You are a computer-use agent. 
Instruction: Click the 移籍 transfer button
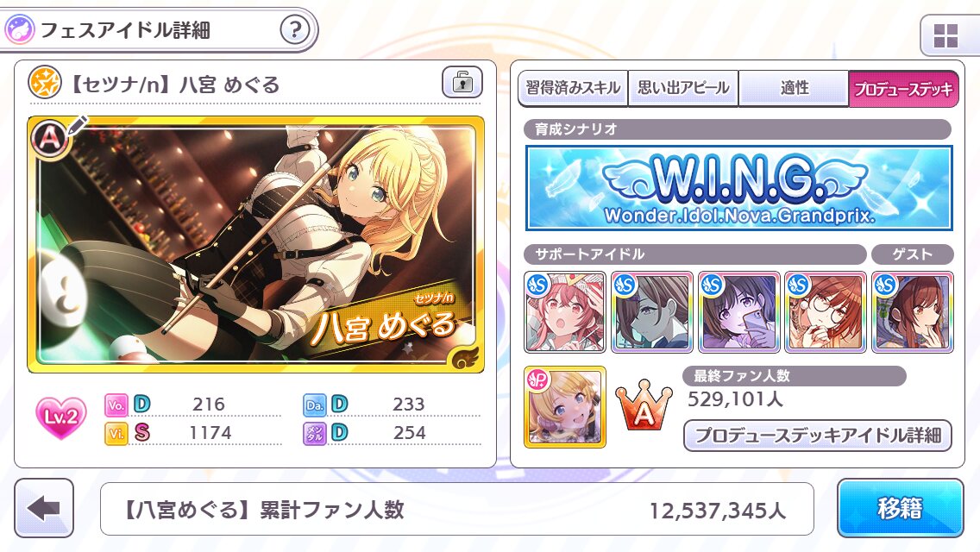tap(900, 508)
